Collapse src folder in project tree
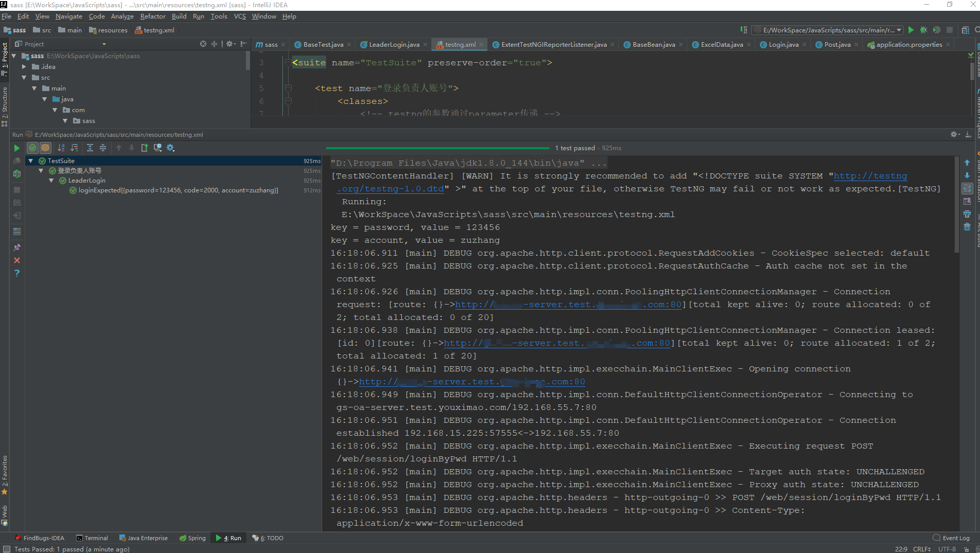 point(24,78)
